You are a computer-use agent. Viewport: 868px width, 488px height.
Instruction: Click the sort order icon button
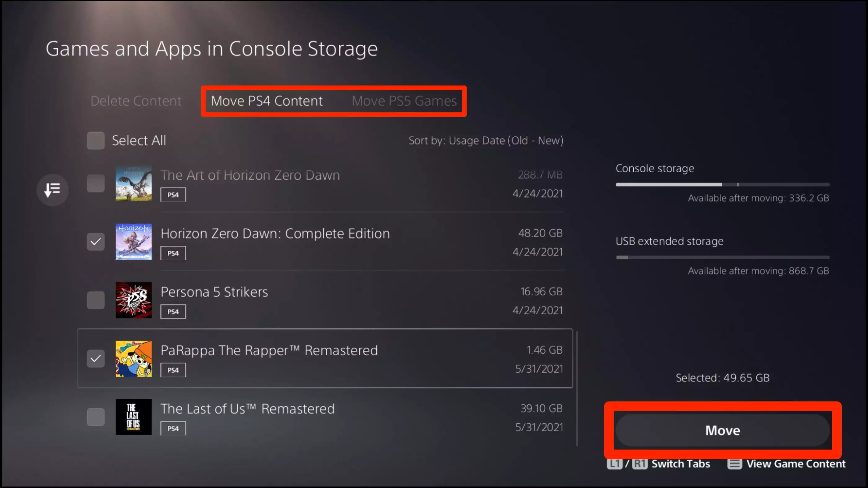[x=53, y=190]
